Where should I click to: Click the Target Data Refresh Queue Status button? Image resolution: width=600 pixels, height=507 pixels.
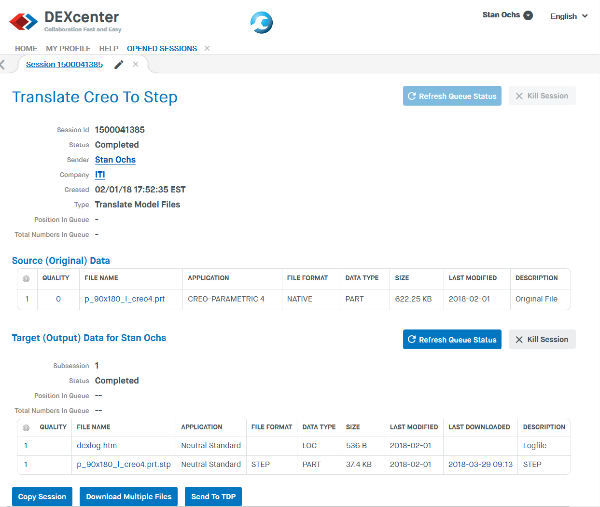point(452,339)
